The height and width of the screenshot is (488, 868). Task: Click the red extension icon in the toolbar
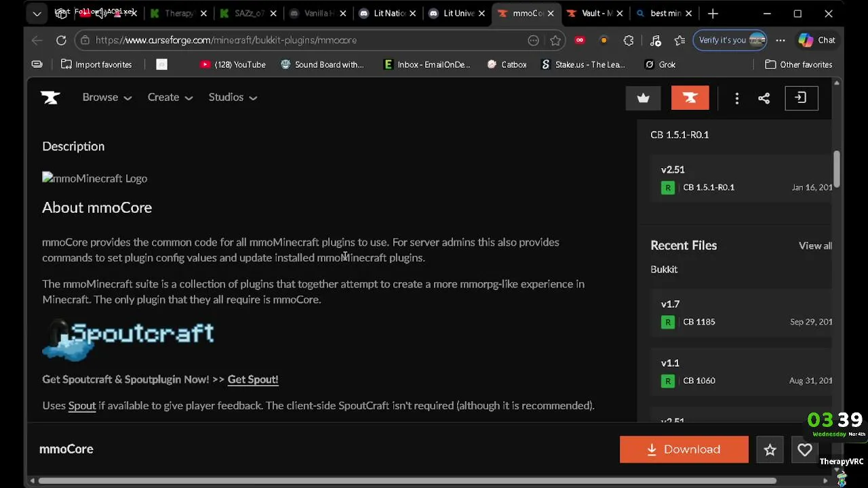click(580, 40)
